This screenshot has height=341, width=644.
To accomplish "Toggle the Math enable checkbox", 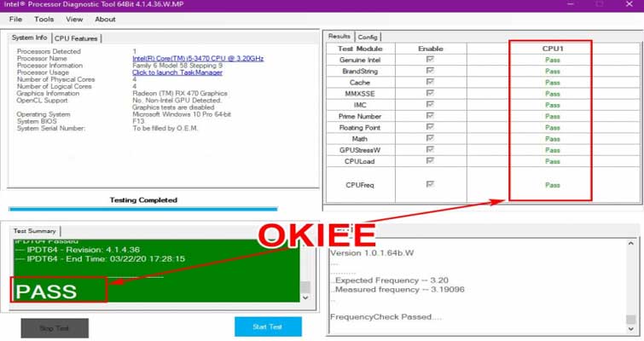I will 430,138.
